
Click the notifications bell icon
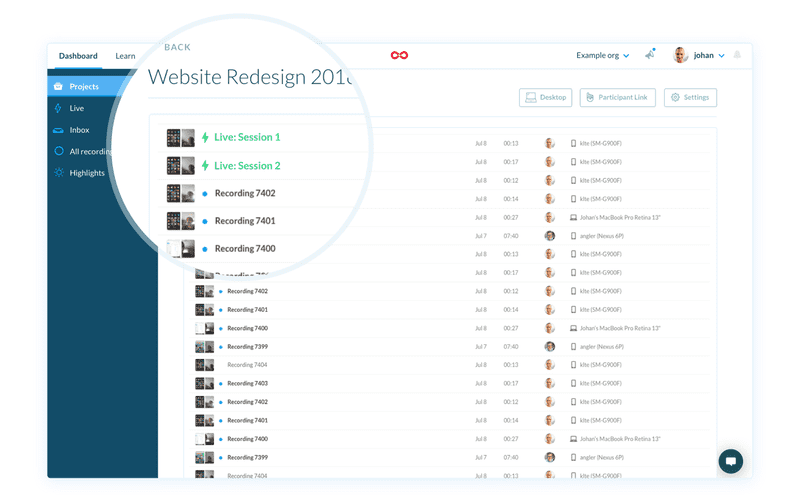coord(738,55)
